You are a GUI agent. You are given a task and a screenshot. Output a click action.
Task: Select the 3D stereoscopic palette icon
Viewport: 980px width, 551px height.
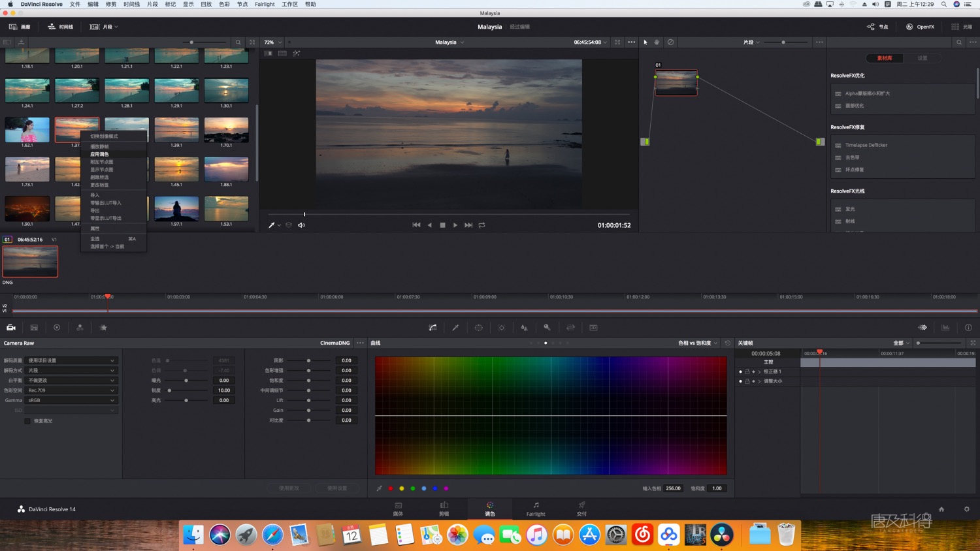[593, 328]
